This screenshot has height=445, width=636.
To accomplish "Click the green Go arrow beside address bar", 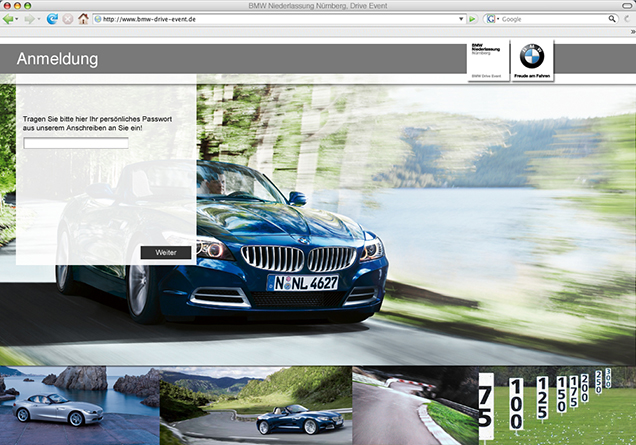I will tap(472, 19).
